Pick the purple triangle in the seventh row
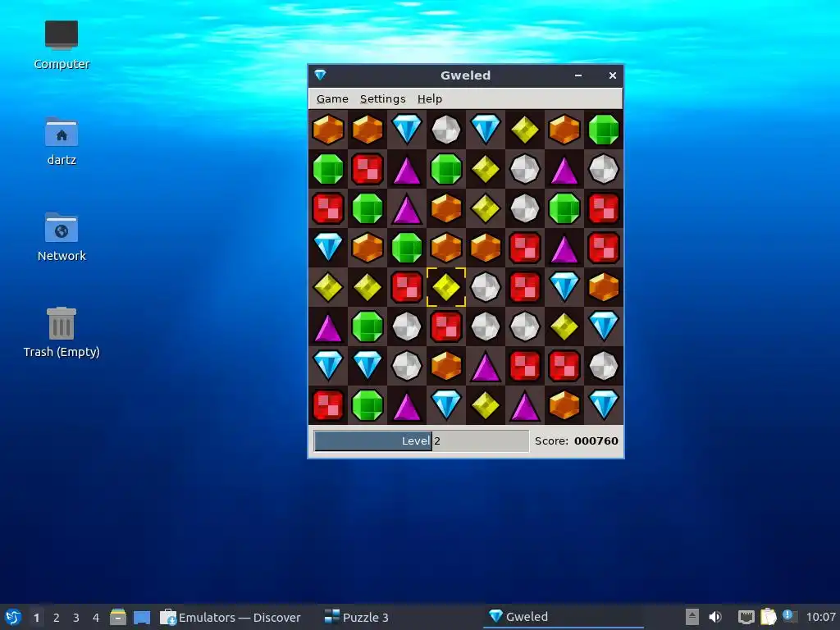 tap(486, 366)
